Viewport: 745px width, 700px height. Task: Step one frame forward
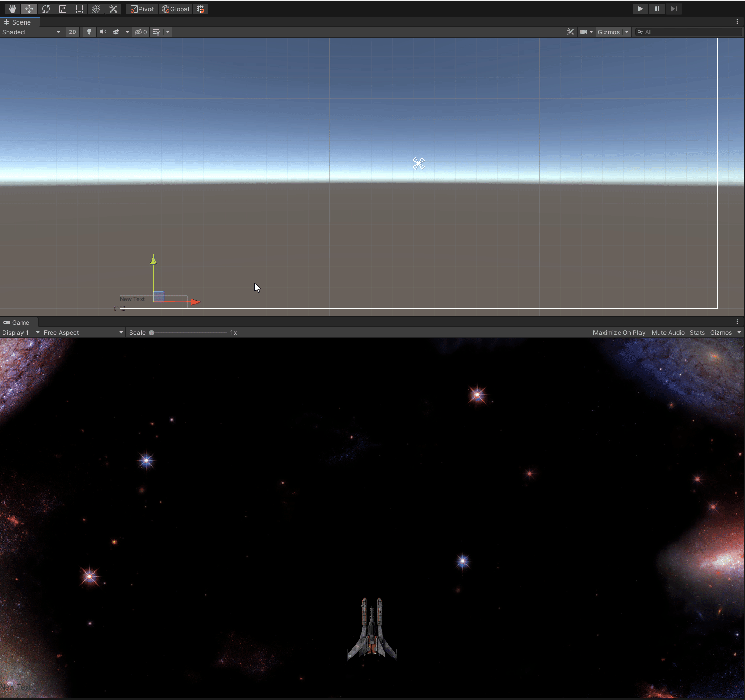[x=673, y=9]
